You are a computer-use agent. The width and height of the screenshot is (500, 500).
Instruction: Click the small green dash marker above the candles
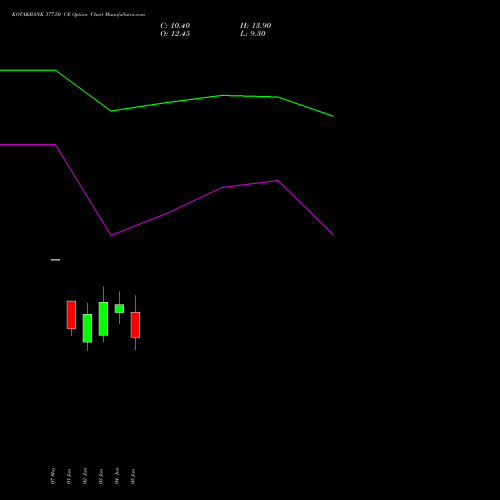pyautogui.click(x=55, y=260)
